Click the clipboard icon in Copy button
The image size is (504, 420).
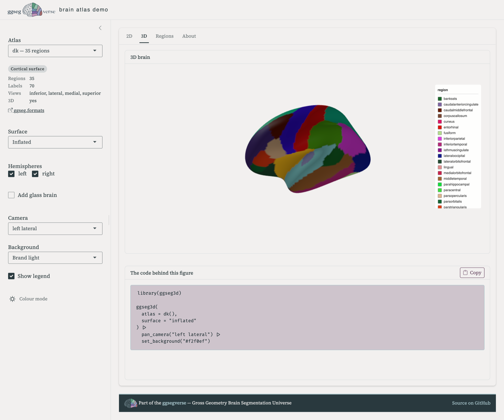(x=465, y=273)
